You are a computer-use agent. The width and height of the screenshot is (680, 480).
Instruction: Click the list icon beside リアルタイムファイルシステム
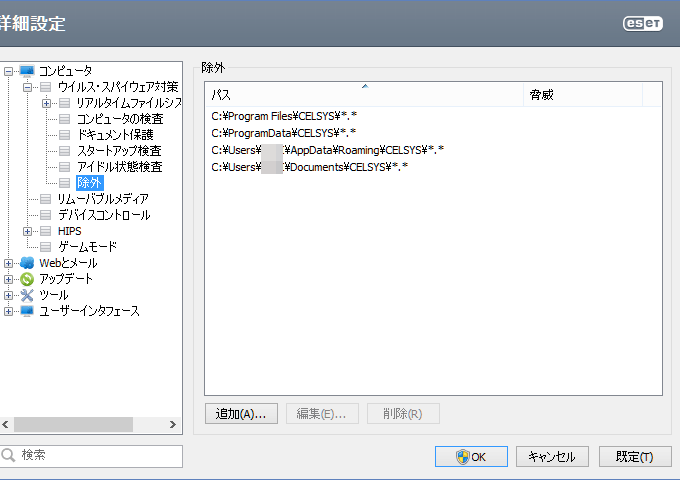tap(65, 103)
